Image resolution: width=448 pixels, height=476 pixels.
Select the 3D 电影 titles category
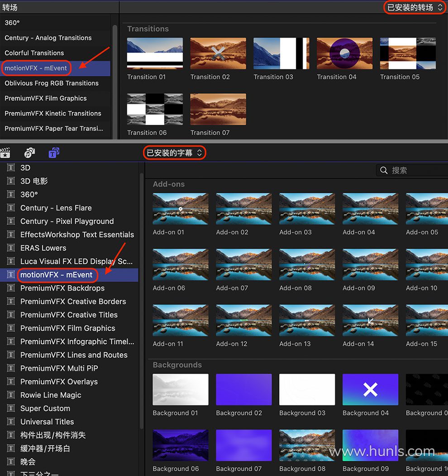[x=69, y=181]
